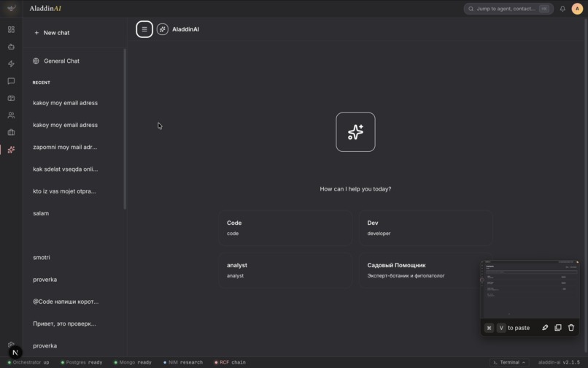Click the round N badge at bottom left
The width and height of the screenshot is (588, 368).
click(15, 353)
